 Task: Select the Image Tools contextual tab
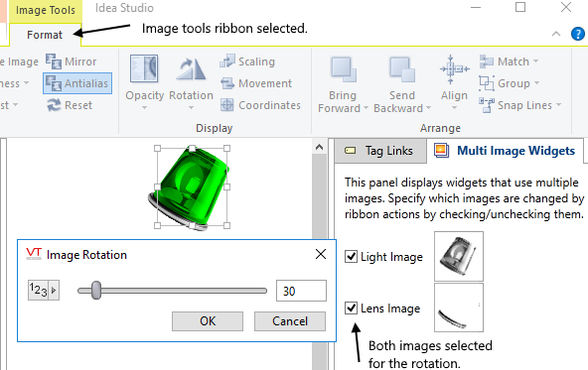tap(46, 10)
